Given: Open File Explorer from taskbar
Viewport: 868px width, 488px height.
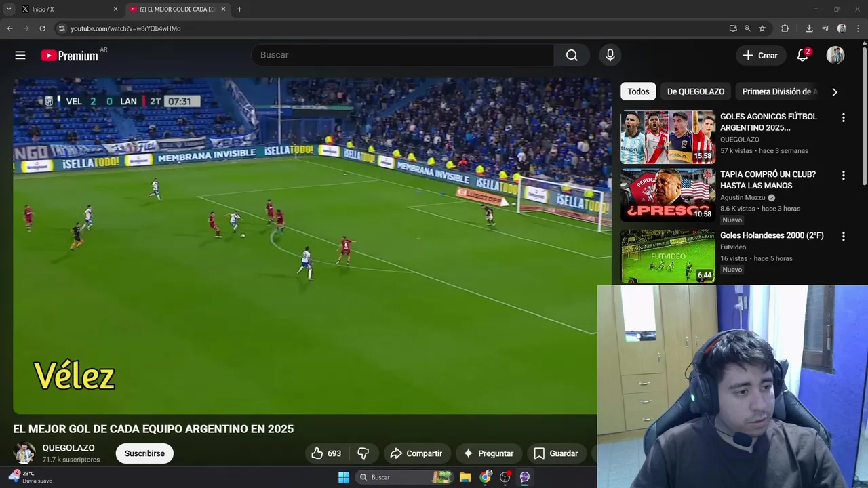Looking at the screenshot, I should coord(465,477).
